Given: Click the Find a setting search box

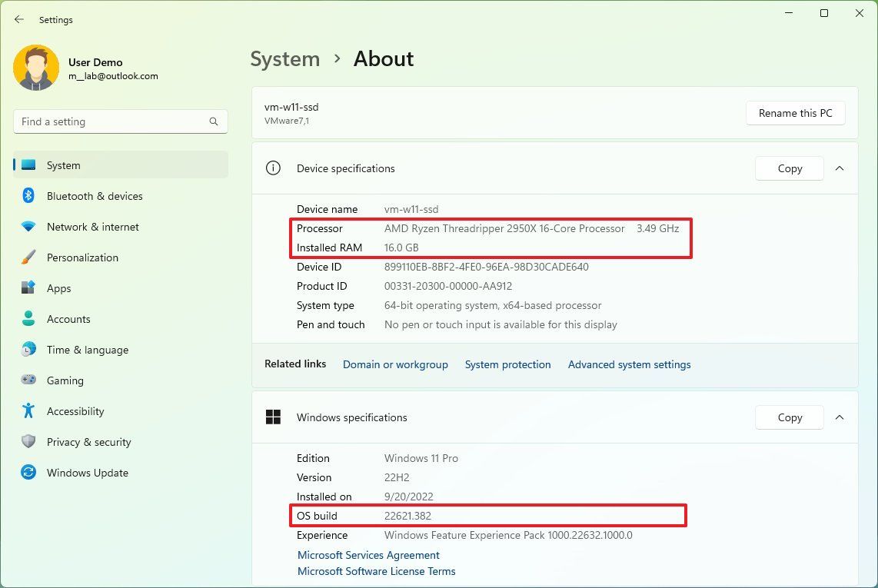Looking at the screenshot, I should pos(111,121).
